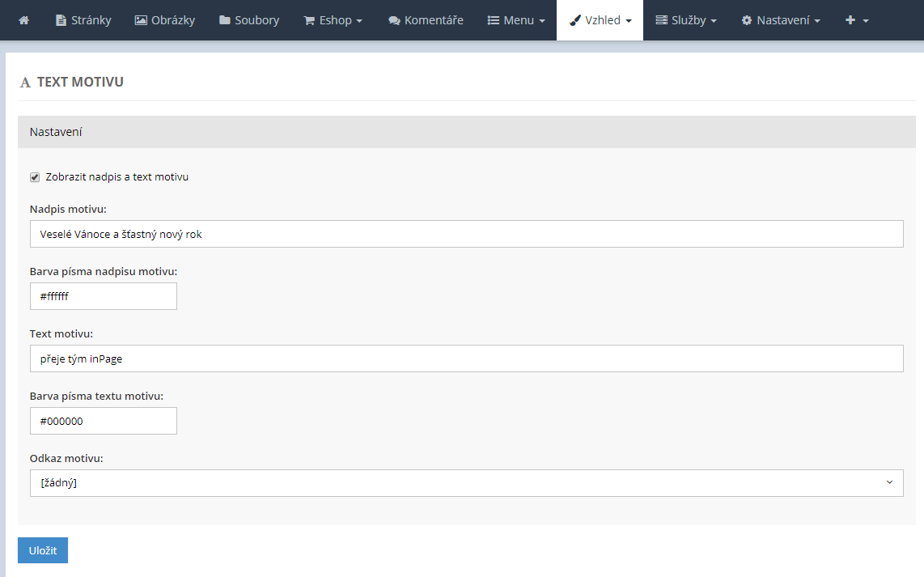Open Obrázky via its picture icon
Viewport: 924px width, 577px height.
[x=141, y=20]
